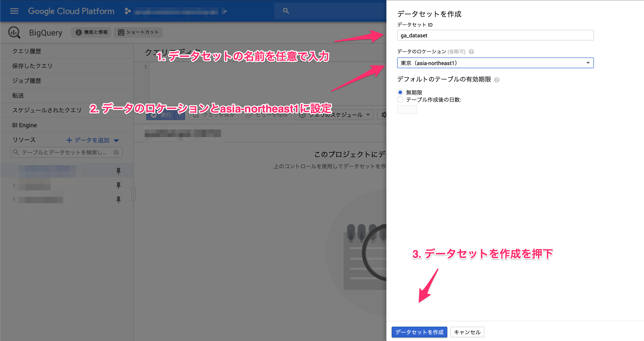Click the sidebar panel resize handle
Viewport: 644px width, 341px height.
click(133, 193)
